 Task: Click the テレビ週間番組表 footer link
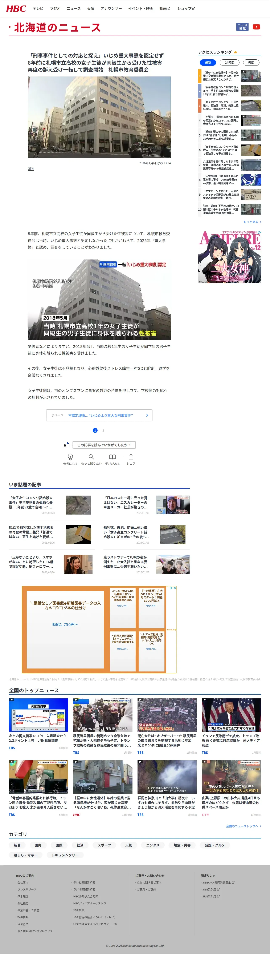click(x=84, y=882)
